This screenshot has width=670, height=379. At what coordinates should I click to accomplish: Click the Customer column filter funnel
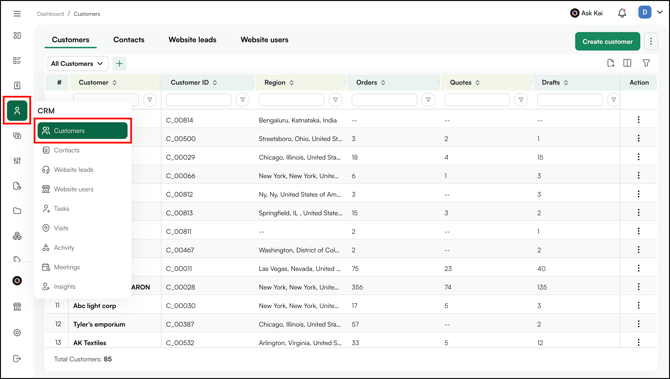pos(150,100)
